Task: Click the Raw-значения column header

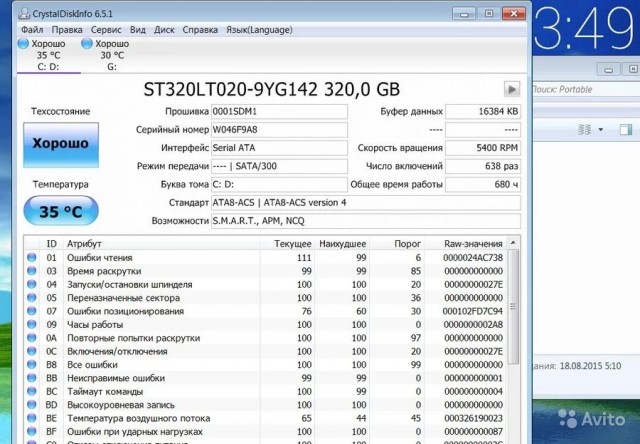Action: pos(465,244)
